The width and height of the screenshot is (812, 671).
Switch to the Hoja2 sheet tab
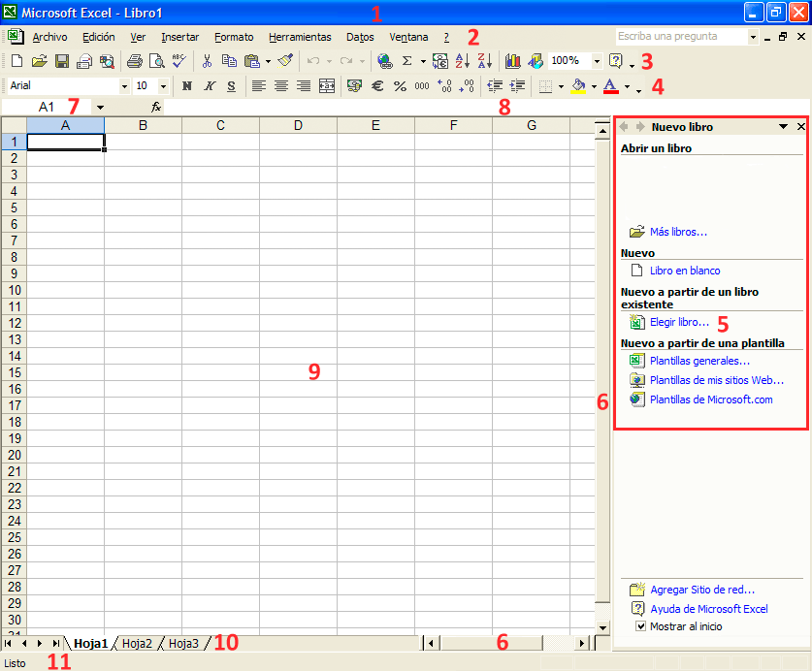click(137, 644)
